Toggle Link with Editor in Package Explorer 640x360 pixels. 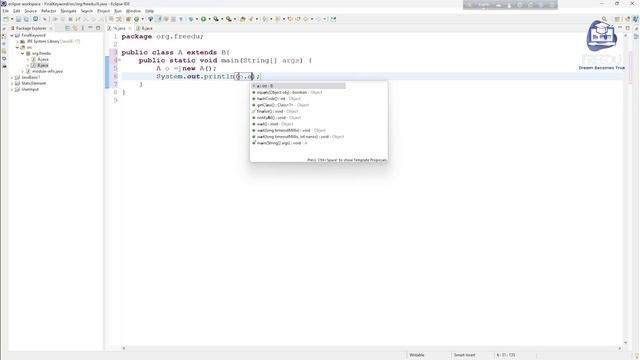click(x=75, y=28)
